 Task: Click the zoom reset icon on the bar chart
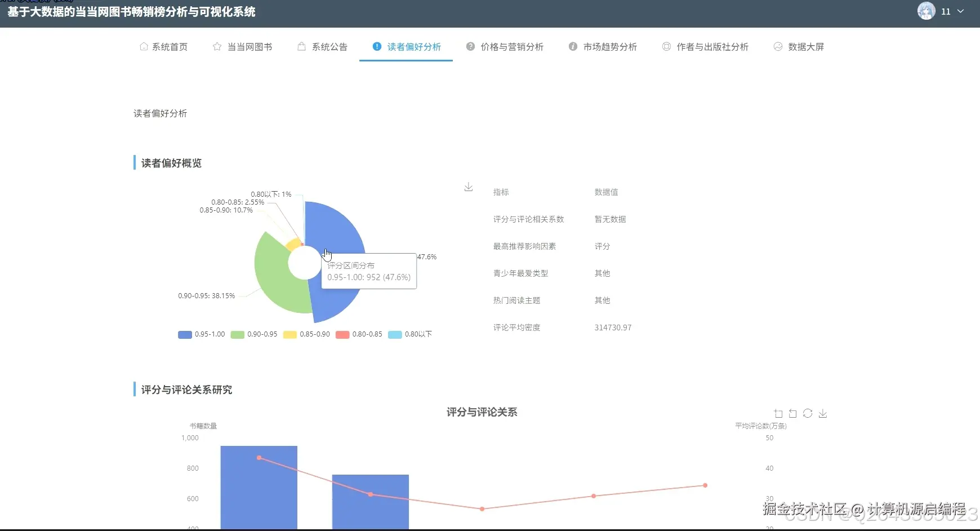point(793,414)
